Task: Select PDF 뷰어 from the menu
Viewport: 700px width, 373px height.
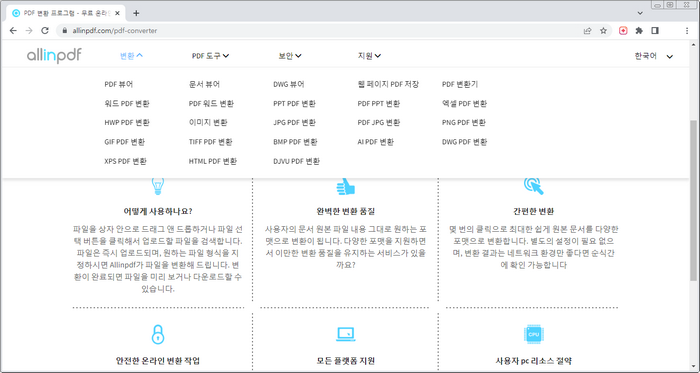Action: (119, 84)
